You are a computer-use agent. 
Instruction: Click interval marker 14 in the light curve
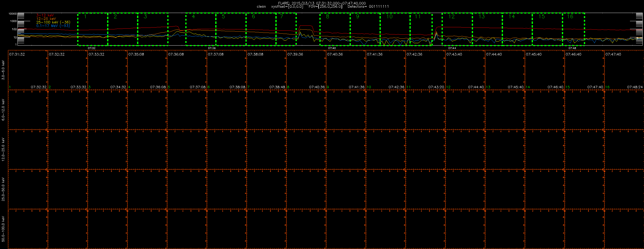(512, 17)
